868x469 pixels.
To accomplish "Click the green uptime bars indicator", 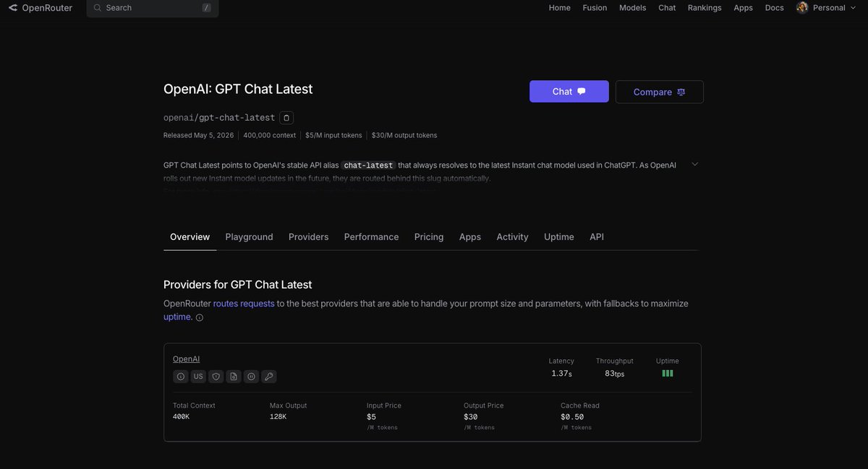I will 668,374.
